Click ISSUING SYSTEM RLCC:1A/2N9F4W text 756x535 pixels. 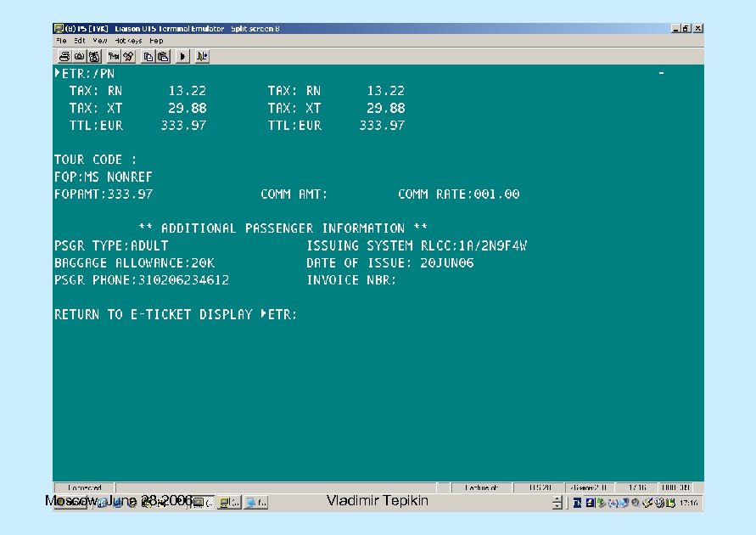tap(417, 246)
